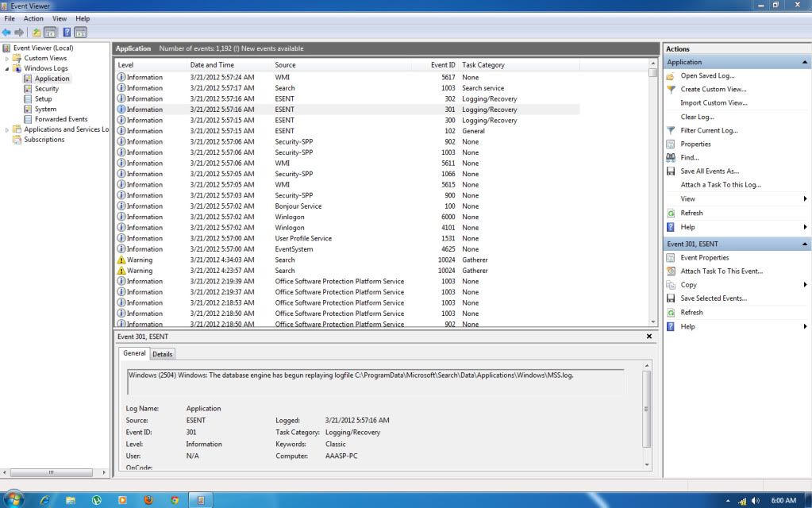Select the ESENT event 102 General row

coord(347,131)
